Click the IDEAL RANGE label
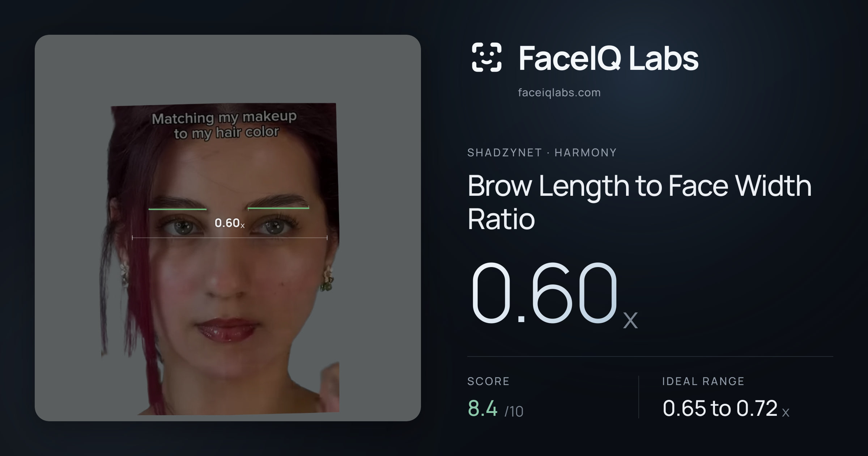 pos(703,381)
